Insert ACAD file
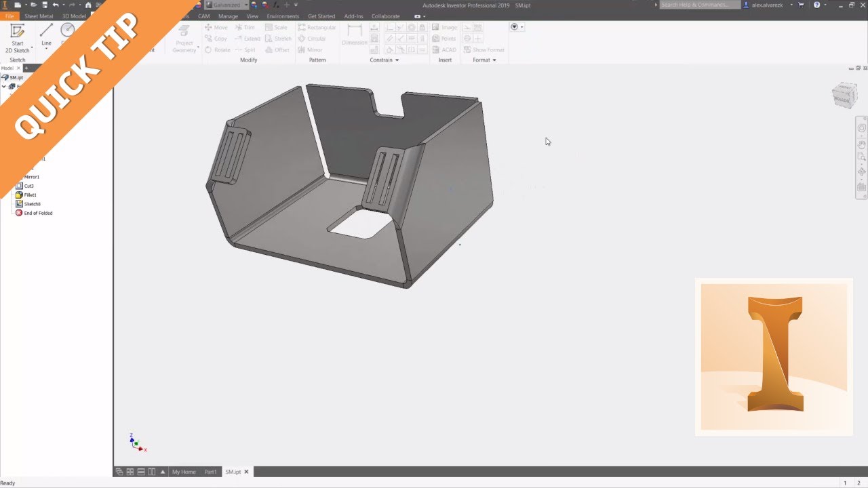The height and width of the screenshot is (488, 868). (444, 50)
